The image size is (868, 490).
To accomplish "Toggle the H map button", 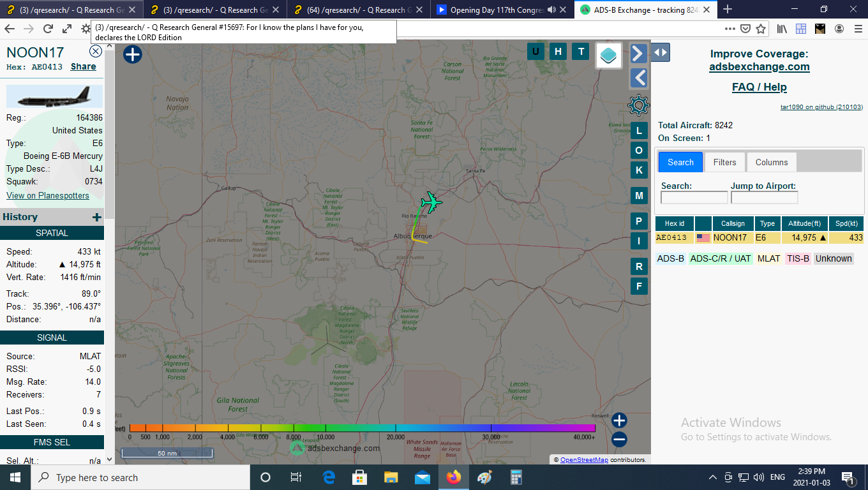I will [558, 52].
